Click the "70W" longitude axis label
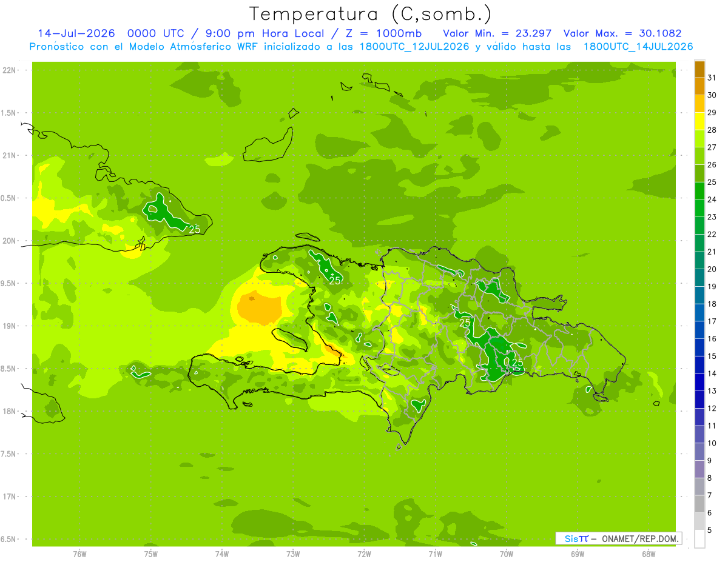The width and height of the screenshot is (728, 562). point(507,554)
